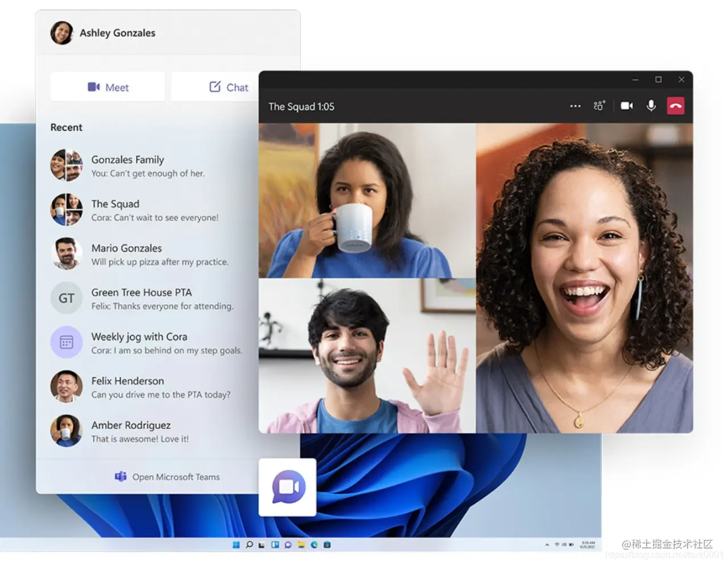Open Microsoft Store from the taskbar
728x565 pixels.
pyautogui.click(x=327, y=545)
